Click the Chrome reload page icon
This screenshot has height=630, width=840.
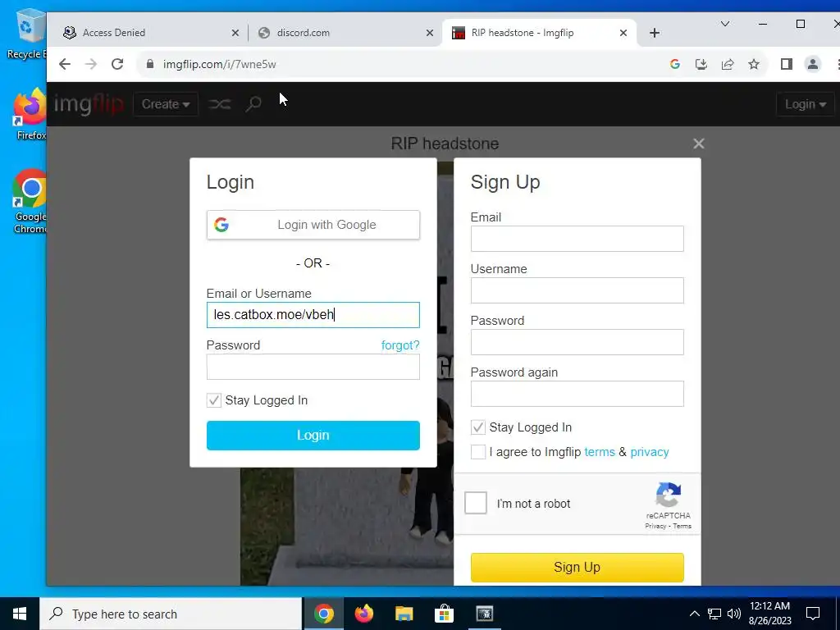pyautogui.click(x=117, y=64)
